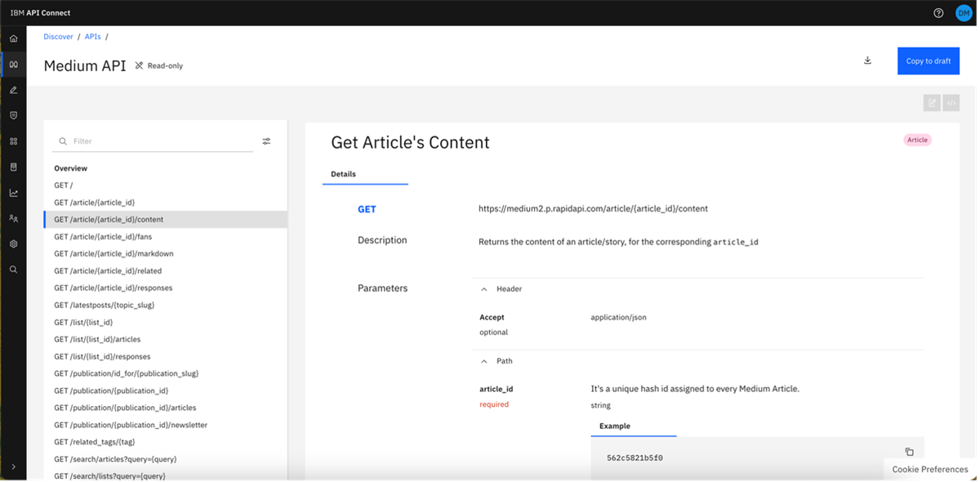
Task: Click the Accept header parameter name
Action: point(492,317)
